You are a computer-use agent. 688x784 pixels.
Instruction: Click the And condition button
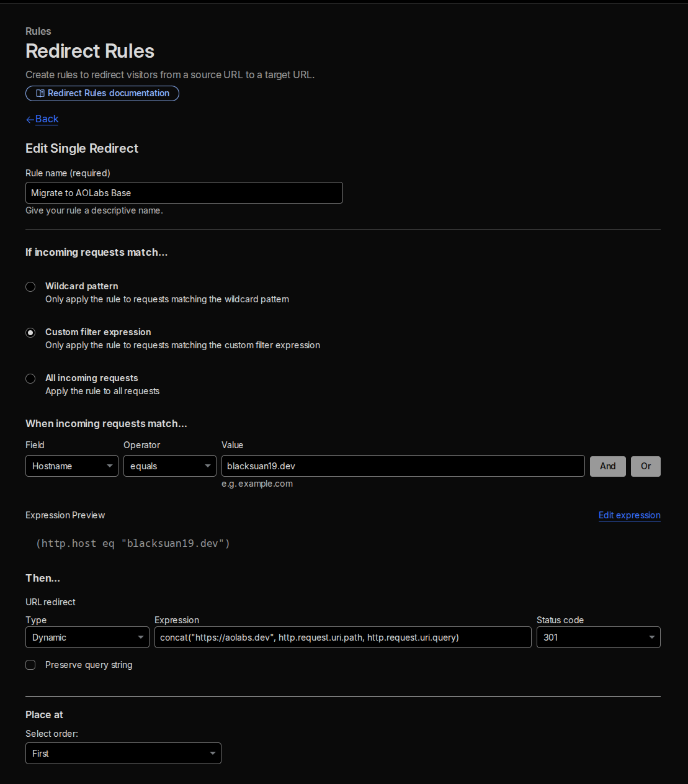click(x=607, y=466)
